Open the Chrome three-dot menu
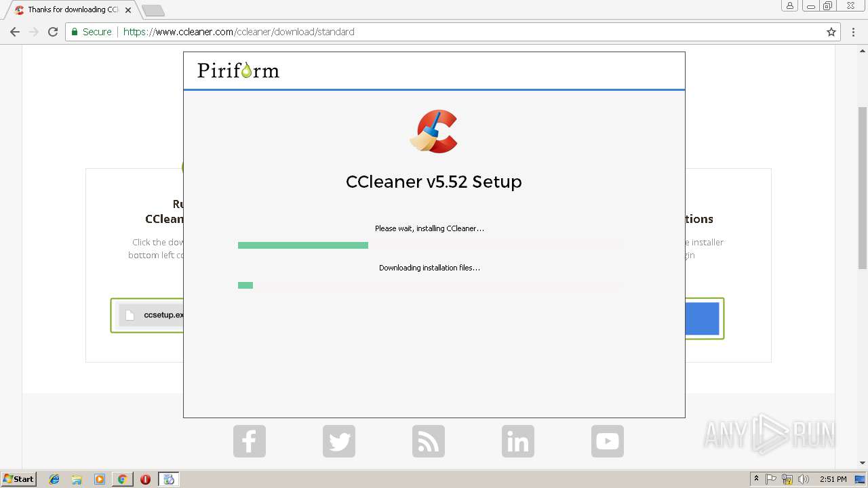The height and width of the screenshot is (488, 868). pyautogui.click(x=853, y=32)
